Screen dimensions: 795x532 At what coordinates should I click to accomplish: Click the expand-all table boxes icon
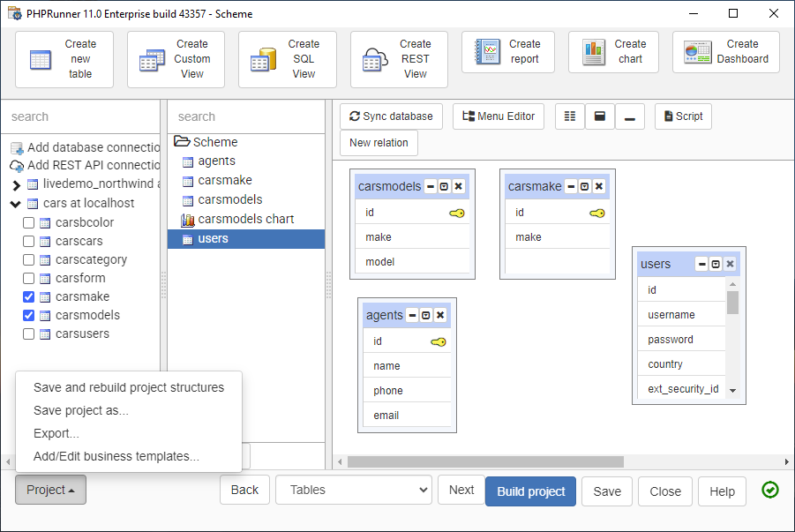(600, 116)
